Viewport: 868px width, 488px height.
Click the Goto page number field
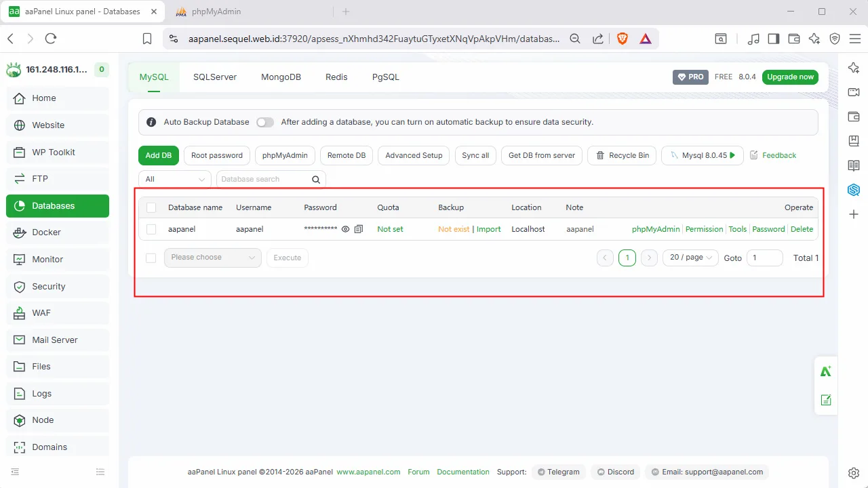764,258
